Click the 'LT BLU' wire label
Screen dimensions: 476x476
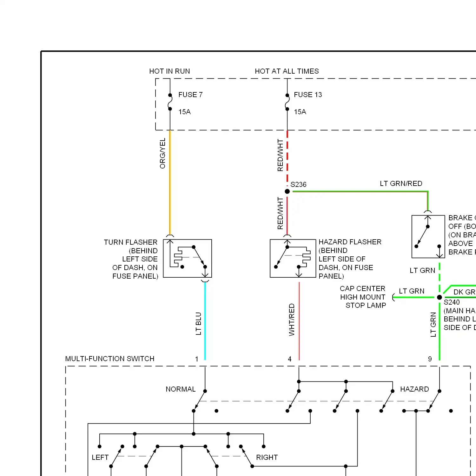[198, 324]
